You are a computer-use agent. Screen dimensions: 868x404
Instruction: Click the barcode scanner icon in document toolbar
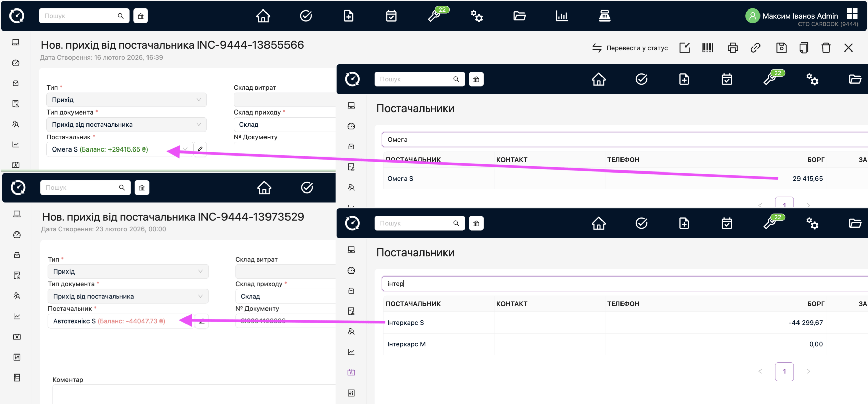pos(707,48)
